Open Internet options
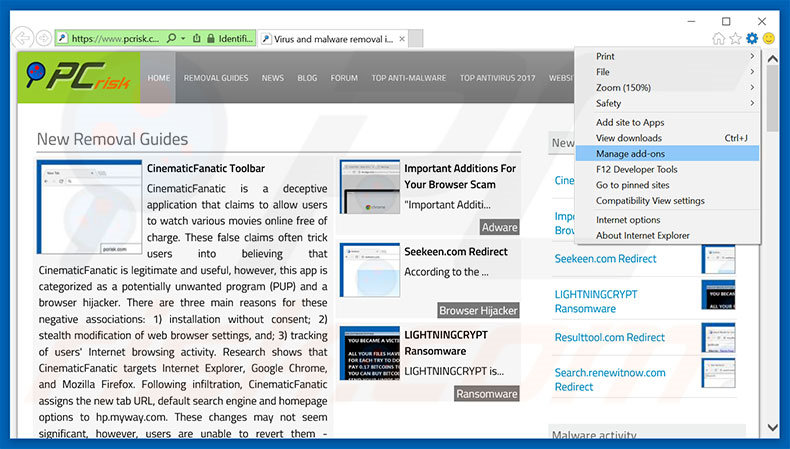This screenshot has height=449, width=790. [668, 220]
